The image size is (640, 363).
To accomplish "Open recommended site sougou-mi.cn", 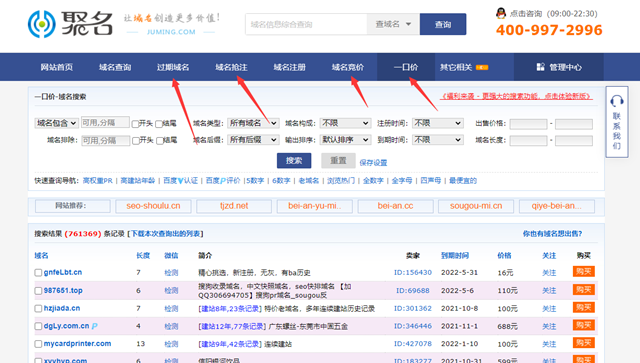I will [476, 206].
